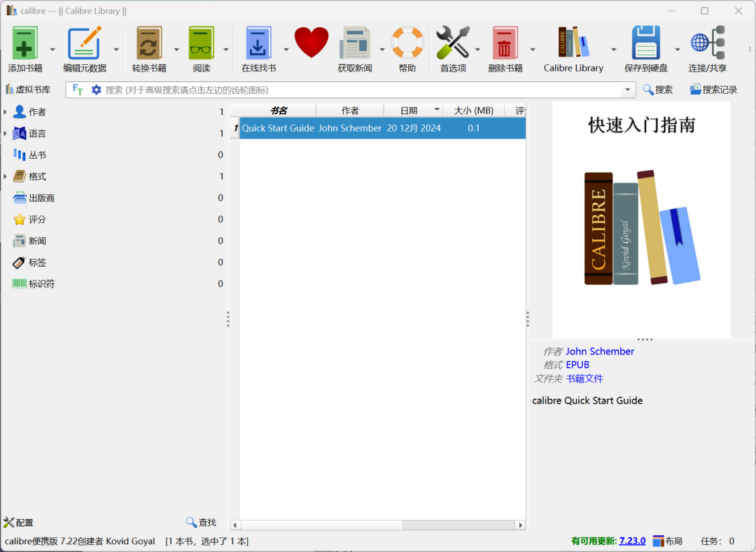Viewport: 756px width, 552px height.
Task: Click the red heart donate icon
Action: [311, 43]
